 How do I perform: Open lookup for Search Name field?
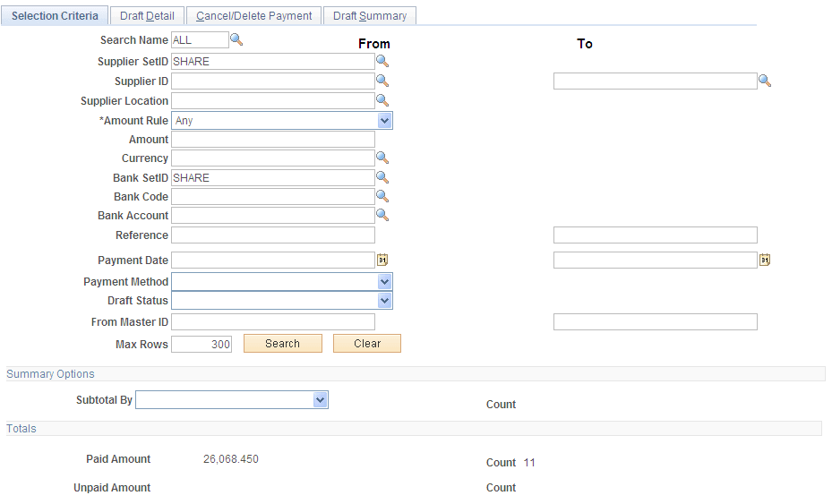click(236, 39)
